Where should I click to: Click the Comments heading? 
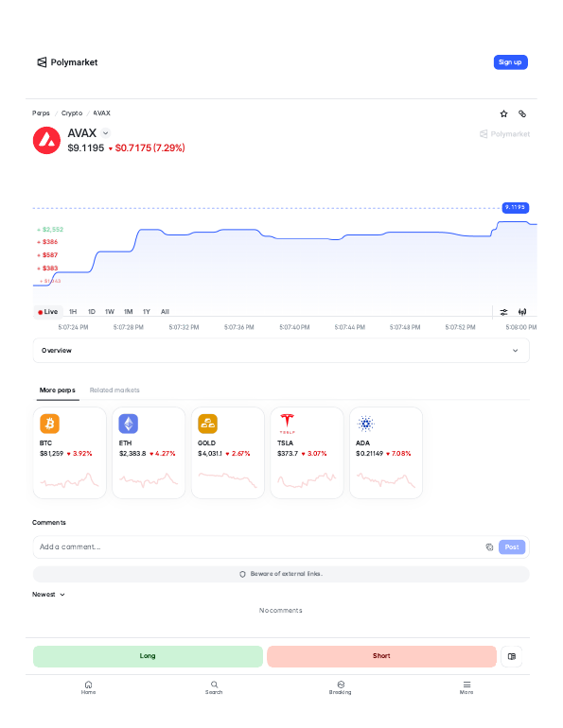[49, 522]
